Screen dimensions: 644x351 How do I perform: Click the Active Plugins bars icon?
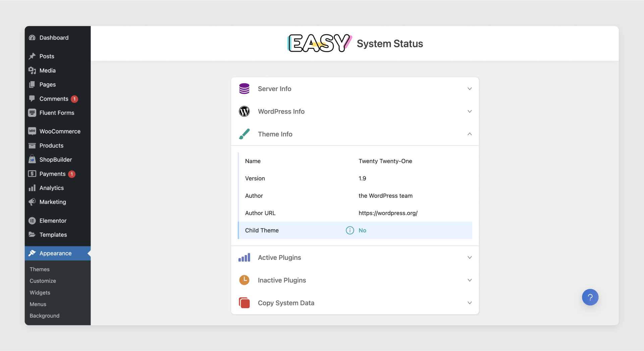pos(244,257)
